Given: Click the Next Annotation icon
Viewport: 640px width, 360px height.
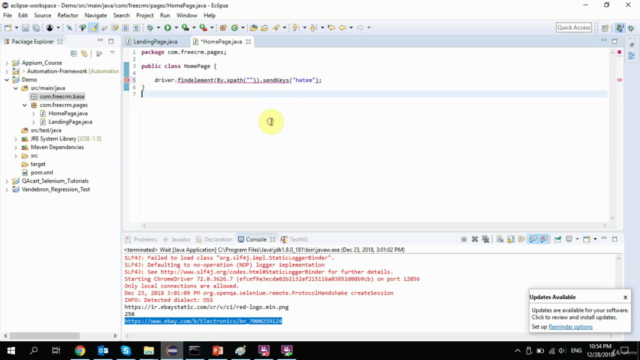Looking at the screenshot, I should point(295,28).
